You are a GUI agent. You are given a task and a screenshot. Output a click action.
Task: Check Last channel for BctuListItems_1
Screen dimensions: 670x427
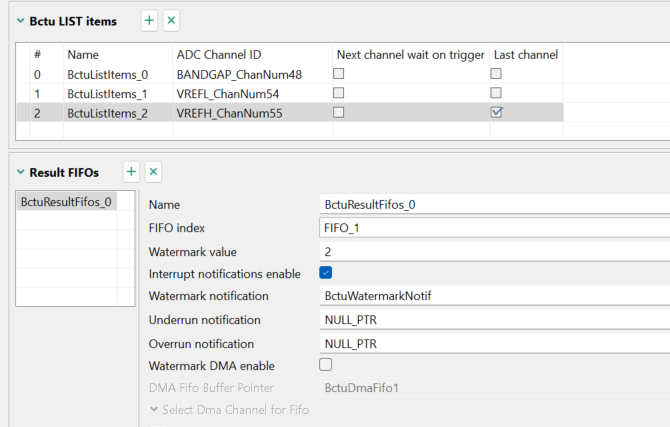tap(496, 93)
